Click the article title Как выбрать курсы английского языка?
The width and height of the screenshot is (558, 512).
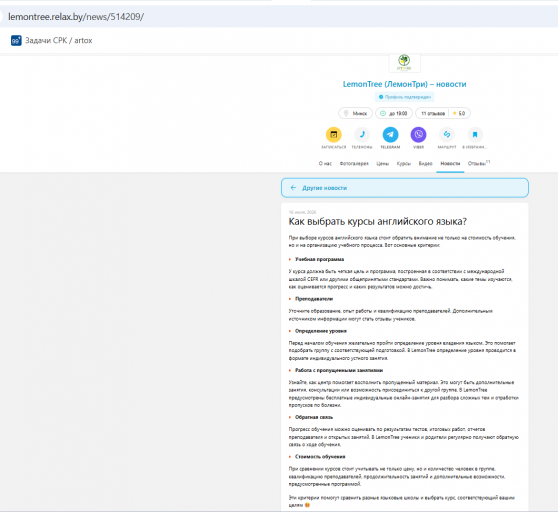[377, 221]
